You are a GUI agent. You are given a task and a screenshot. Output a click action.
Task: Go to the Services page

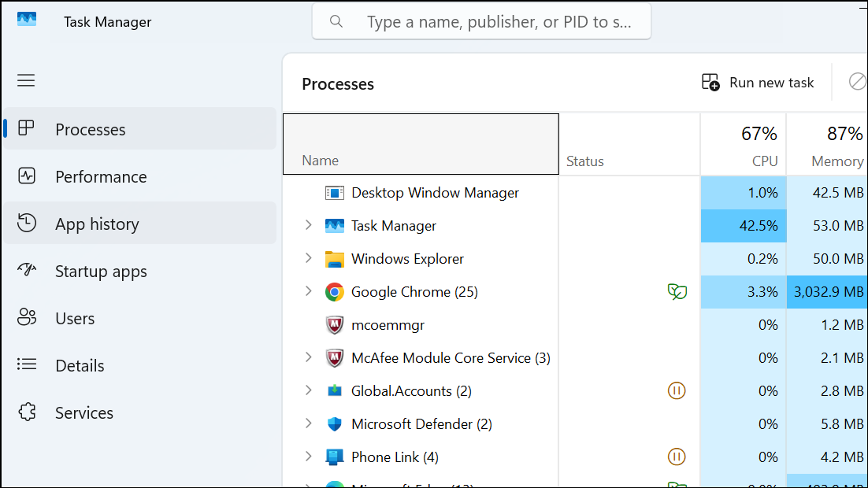84,413
